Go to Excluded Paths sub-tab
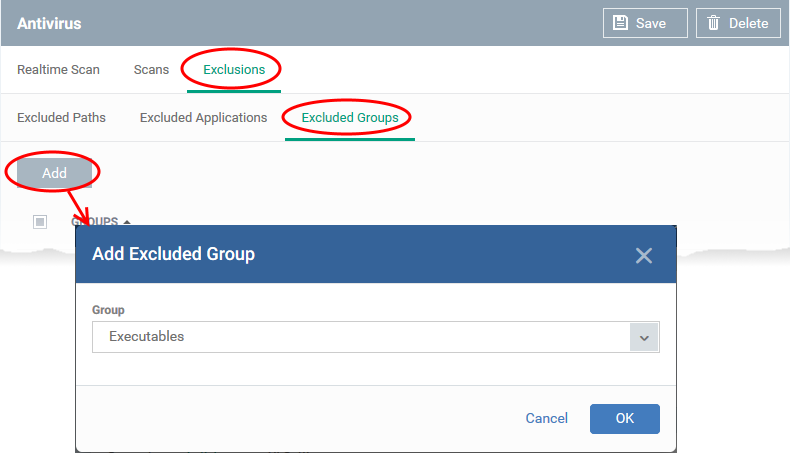 pos(61,117)
